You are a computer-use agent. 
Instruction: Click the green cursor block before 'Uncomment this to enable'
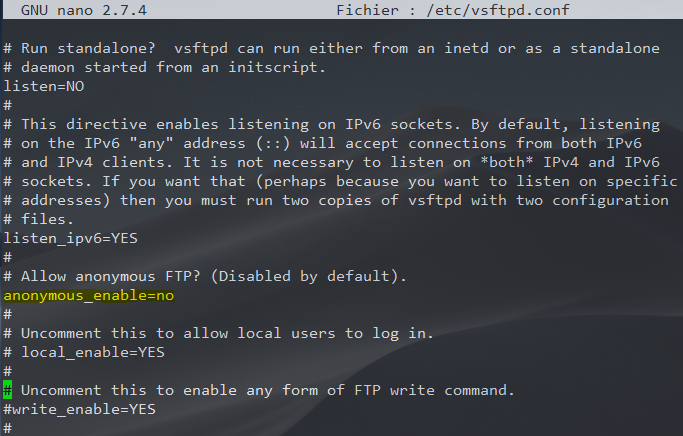tap(7, 390)
